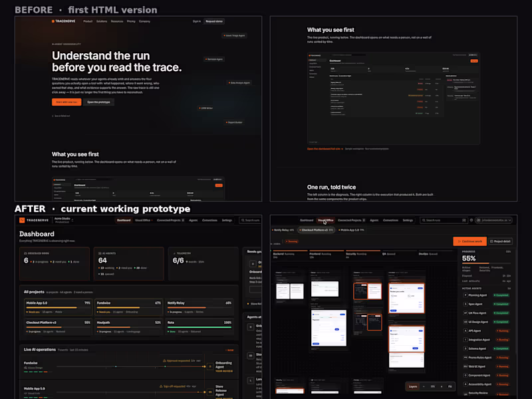Click the zoom out minus button
The width and height of the screenshot is (532, 399).
point(424,386)
